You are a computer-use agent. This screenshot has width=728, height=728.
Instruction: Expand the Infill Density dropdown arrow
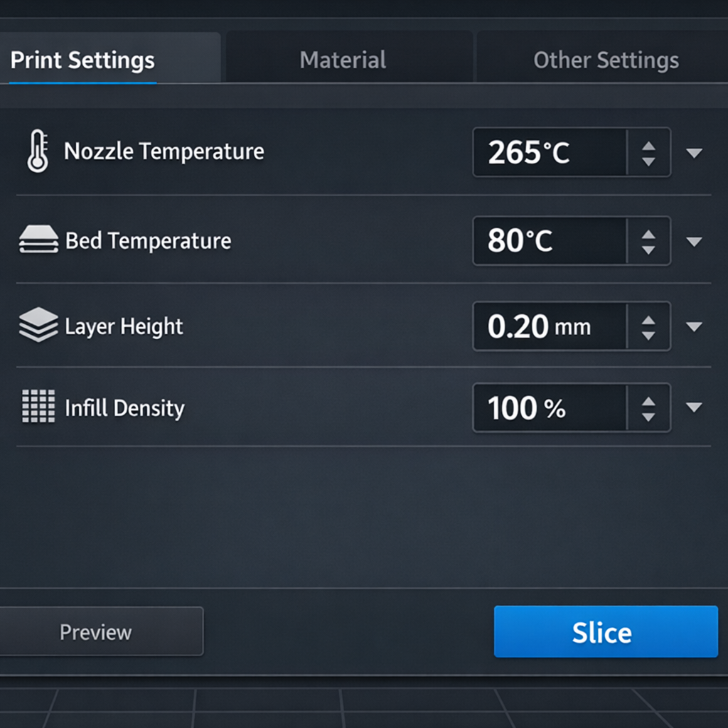tap(695, 407)
